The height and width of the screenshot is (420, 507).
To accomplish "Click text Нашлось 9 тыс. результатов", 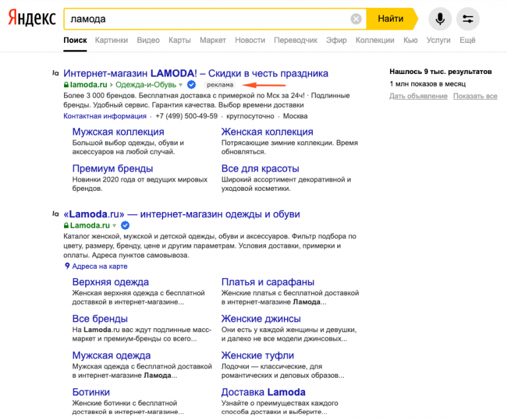I will tap(440, 71).
